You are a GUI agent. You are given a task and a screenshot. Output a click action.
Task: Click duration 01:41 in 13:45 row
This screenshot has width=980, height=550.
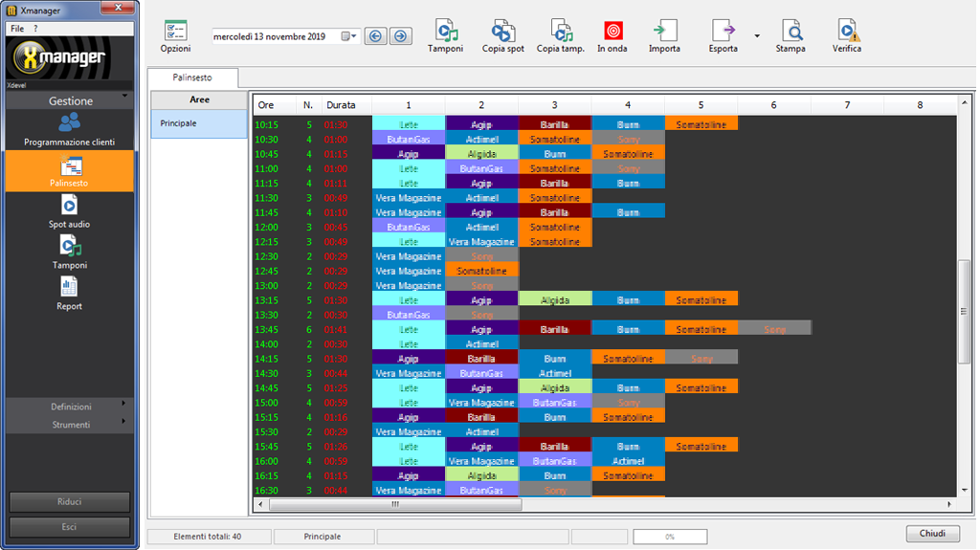tap(336, 329)
